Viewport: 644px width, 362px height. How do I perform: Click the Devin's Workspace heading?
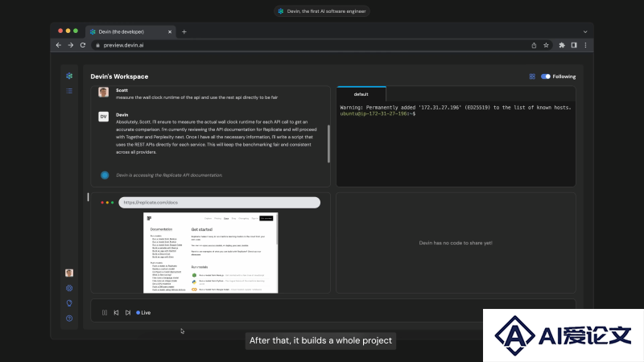119,76
